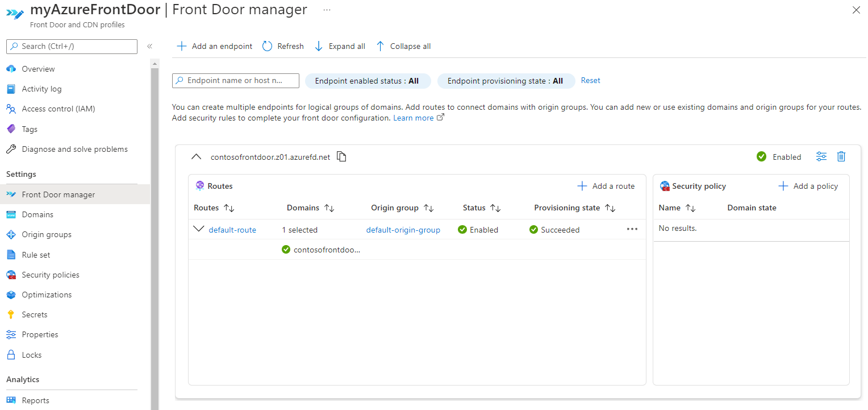Image resolution: width=868 pixels, height=410 pixels.
Task: Select Rule set in Settings menu
Action: click(36, 255)
